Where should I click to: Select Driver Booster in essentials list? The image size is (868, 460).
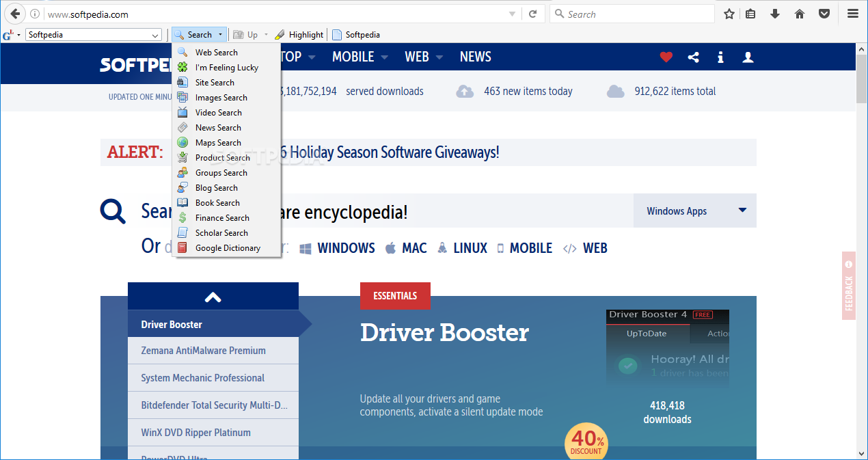click(213, 324)
